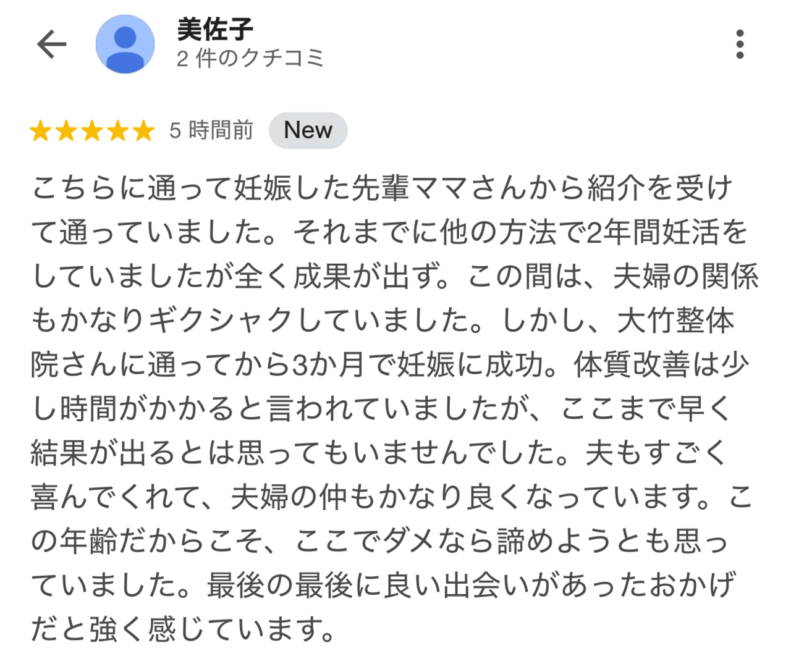
Task: Open the reviewer's blue profile avatar
Action: (125, 44)
